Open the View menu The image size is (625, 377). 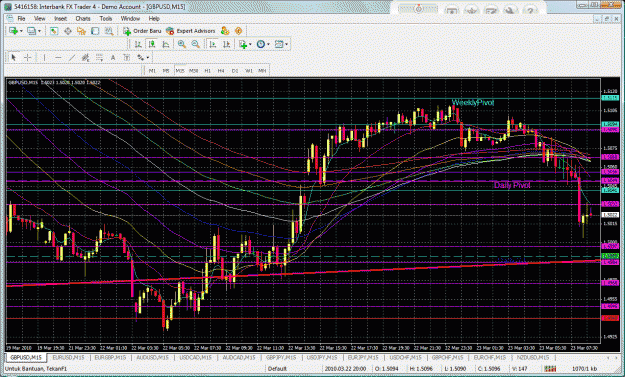[39, 18]
